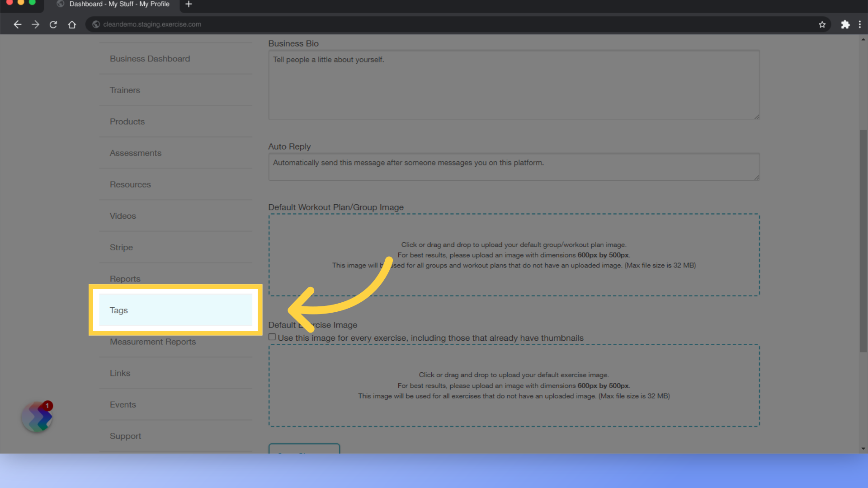
Task: Click into the Auto Reply text area
Action: [x=514, y=167]
